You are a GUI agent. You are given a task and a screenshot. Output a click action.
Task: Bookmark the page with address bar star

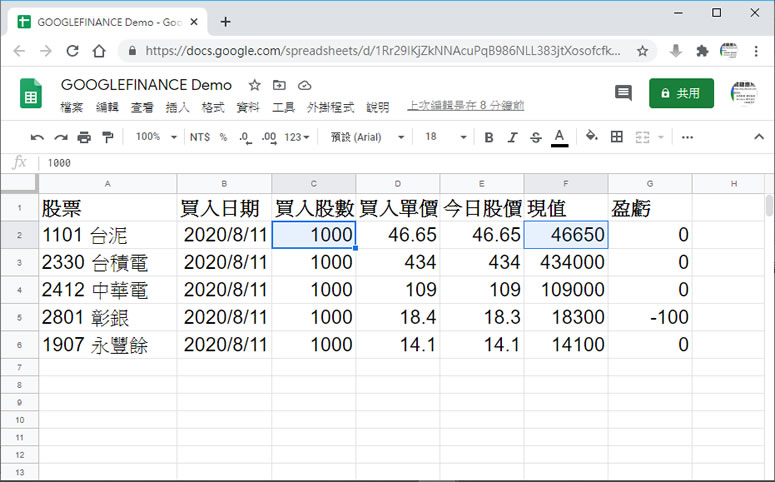coord(642,50)
